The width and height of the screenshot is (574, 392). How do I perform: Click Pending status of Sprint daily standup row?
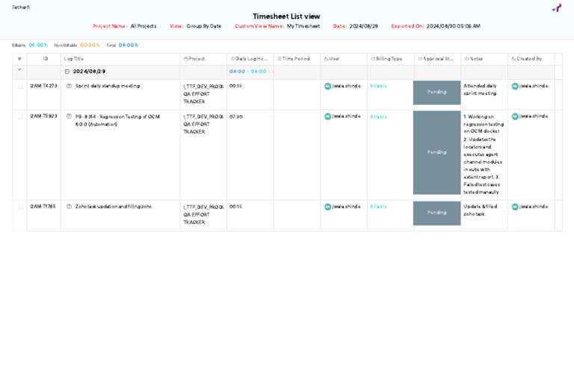pyautogui.click(x=436, y=92)
